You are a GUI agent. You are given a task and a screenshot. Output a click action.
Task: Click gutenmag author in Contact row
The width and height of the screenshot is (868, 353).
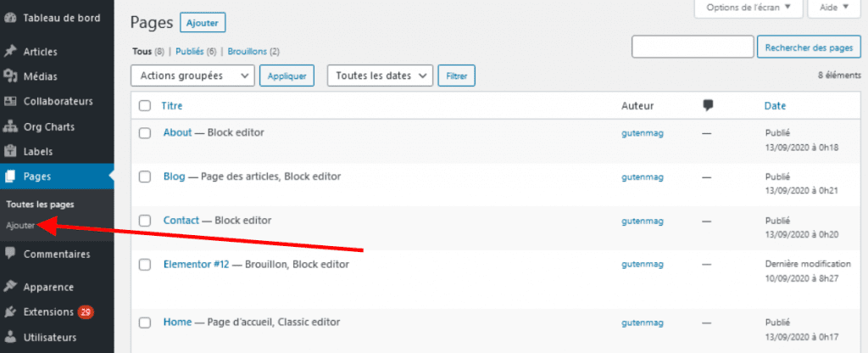point(643,221)
